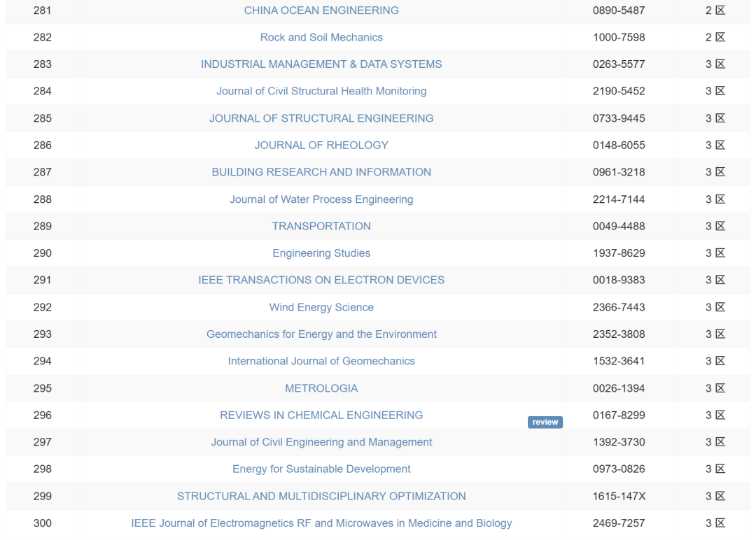The width and height of the screenshot is (756, 540).
Task: Select ISSN 1000-7598 cell
Action: [619, 38]
